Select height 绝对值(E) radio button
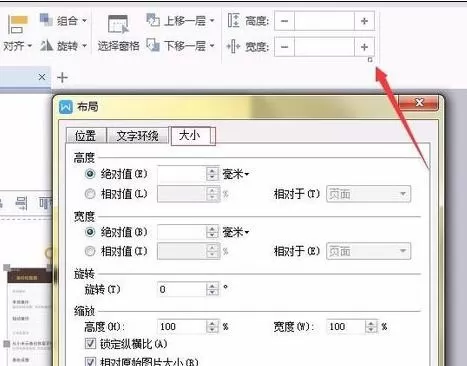The width and height of the screenshot is (467, 366). [90, 174]
